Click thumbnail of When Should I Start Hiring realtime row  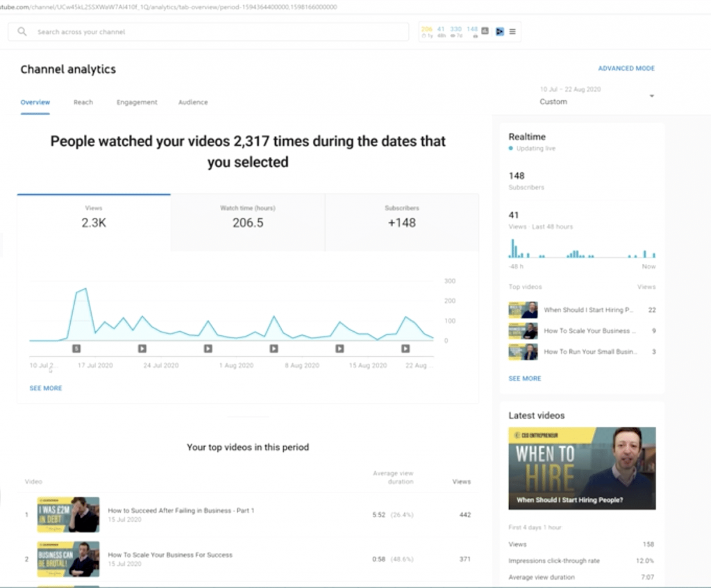click(x=523, y=310)
